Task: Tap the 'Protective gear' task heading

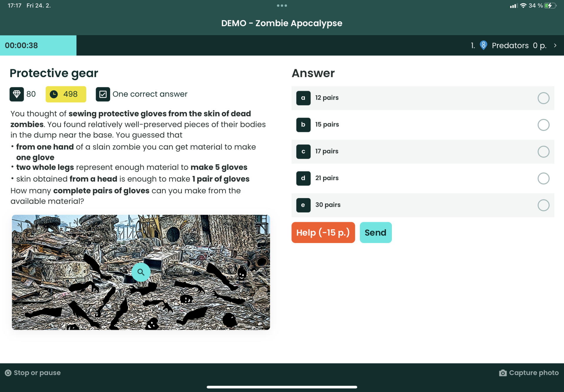Action: pyautogui.click(x=54, y=73)
